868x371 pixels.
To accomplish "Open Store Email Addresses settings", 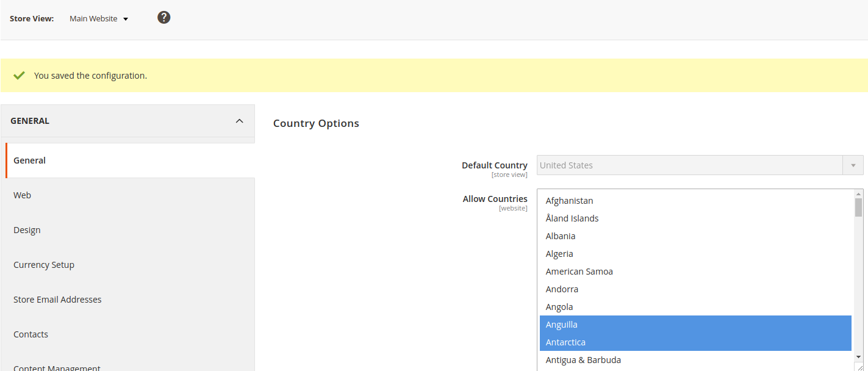I will tap(57, 299).
